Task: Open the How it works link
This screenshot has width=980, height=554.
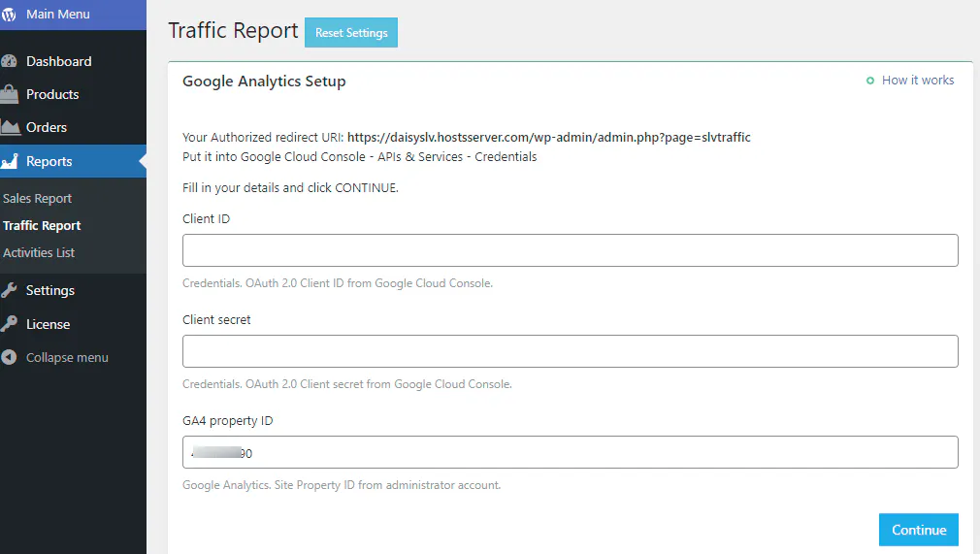Action: pyautogui.click(x=917, y=81)
